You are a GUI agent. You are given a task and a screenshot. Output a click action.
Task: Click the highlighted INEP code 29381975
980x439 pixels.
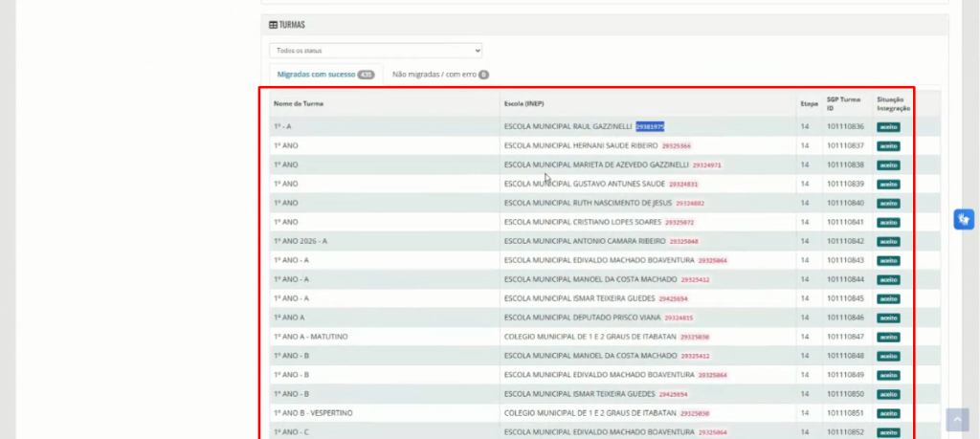[x=650, y=127]
